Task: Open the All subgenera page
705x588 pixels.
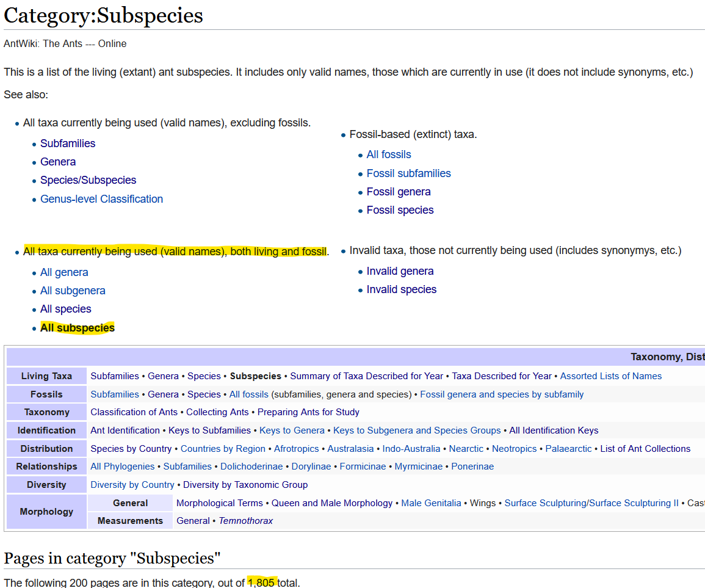Action: (73, 291)
